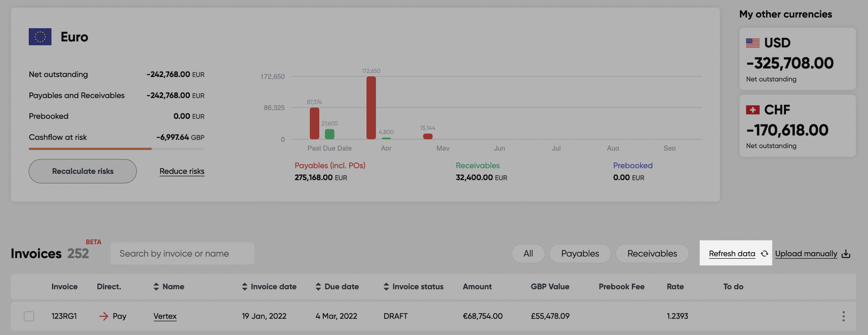This screenshot has width=868, height=335.
Task: Click the Euro flag icon at top left
Action: pos(40,36)
